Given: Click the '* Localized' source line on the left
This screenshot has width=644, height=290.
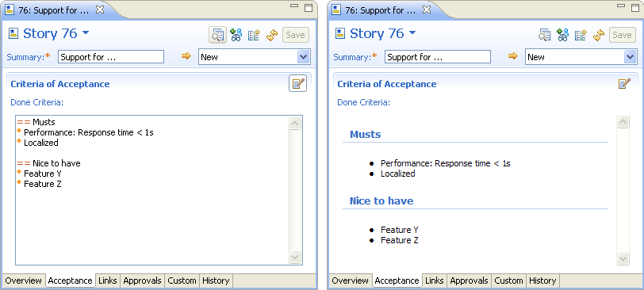Looking at the screenshot, I should coord(38,143).
